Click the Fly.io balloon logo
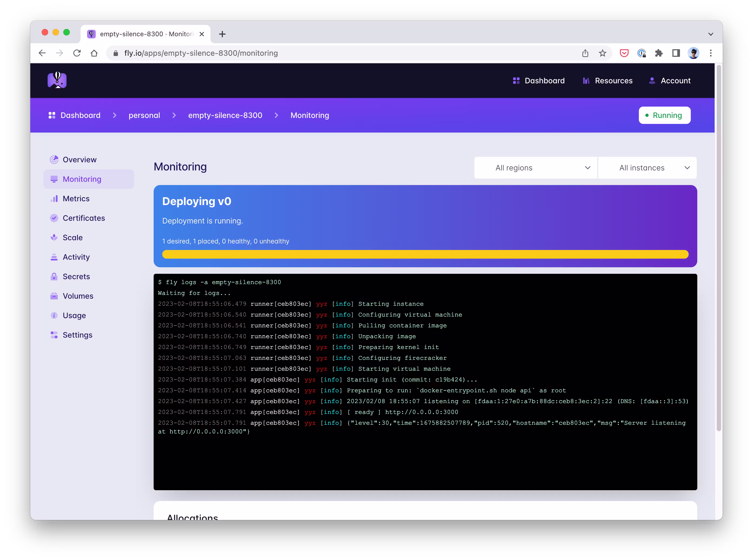This screenshot has width=753, height=560. coord(57,80)
